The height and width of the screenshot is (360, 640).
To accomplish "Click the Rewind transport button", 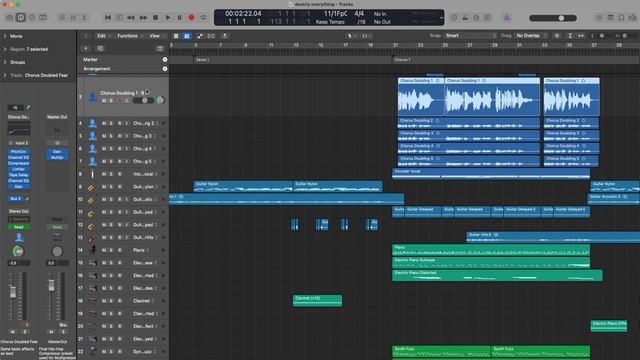I will 131,18.
